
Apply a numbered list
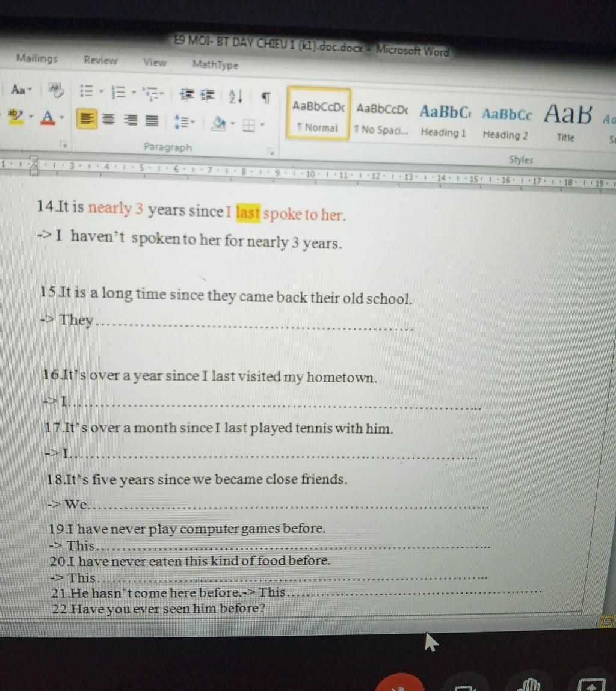(118, 92)
